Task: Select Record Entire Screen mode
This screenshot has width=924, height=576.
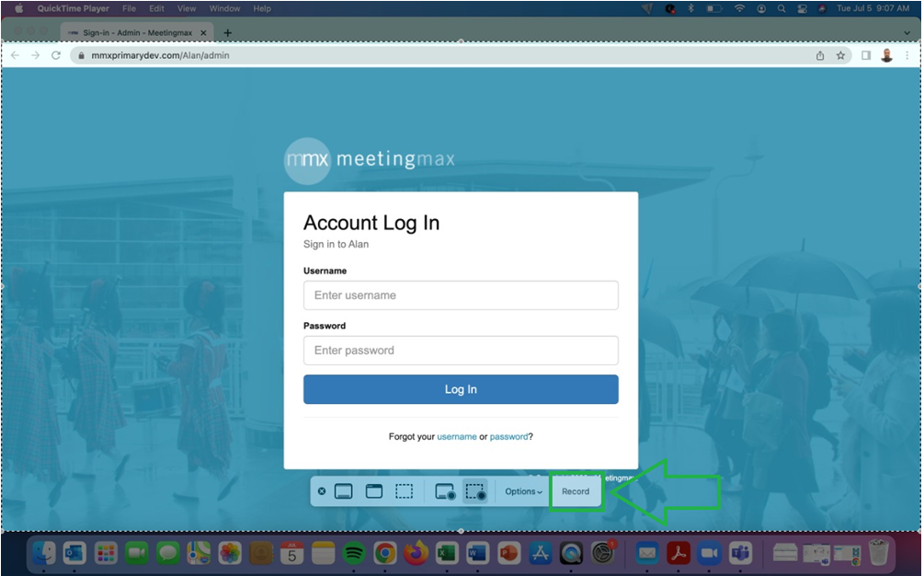Action: (445, 491)
